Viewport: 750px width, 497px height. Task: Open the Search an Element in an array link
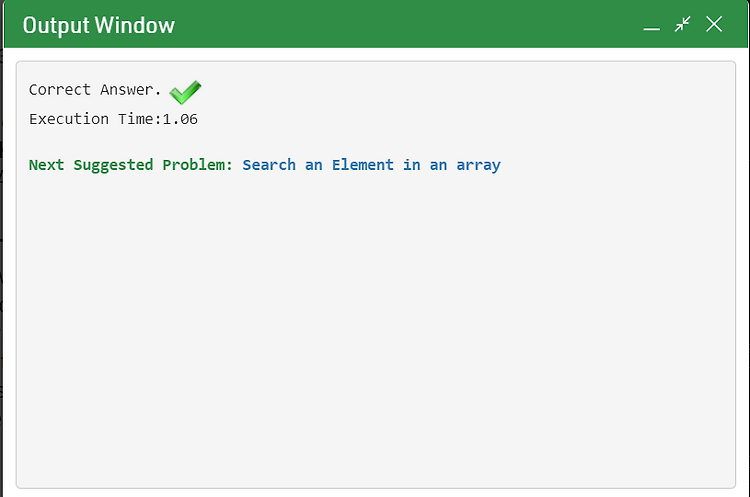[x=371, y=165]
